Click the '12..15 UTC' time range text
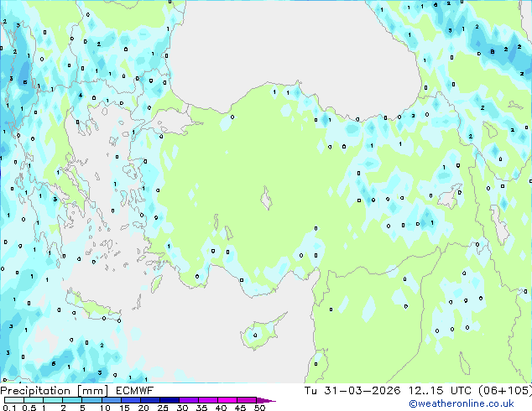532x411 pixels. point(440,391)
